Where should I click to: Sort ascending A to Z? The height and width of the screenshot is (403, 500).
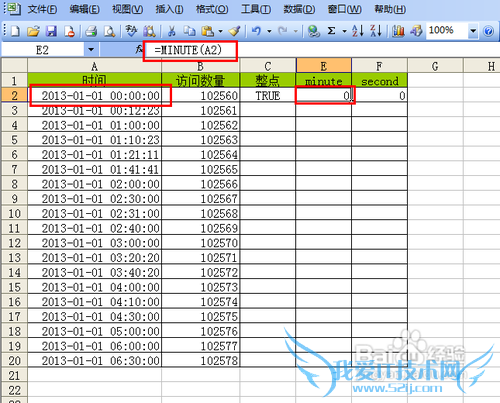pos(358,31)
